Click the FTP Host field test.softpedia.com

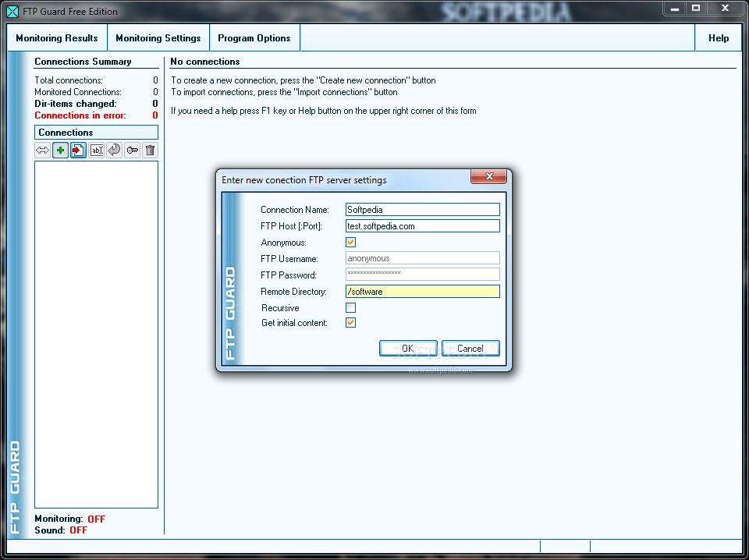(x=423, y=226)
